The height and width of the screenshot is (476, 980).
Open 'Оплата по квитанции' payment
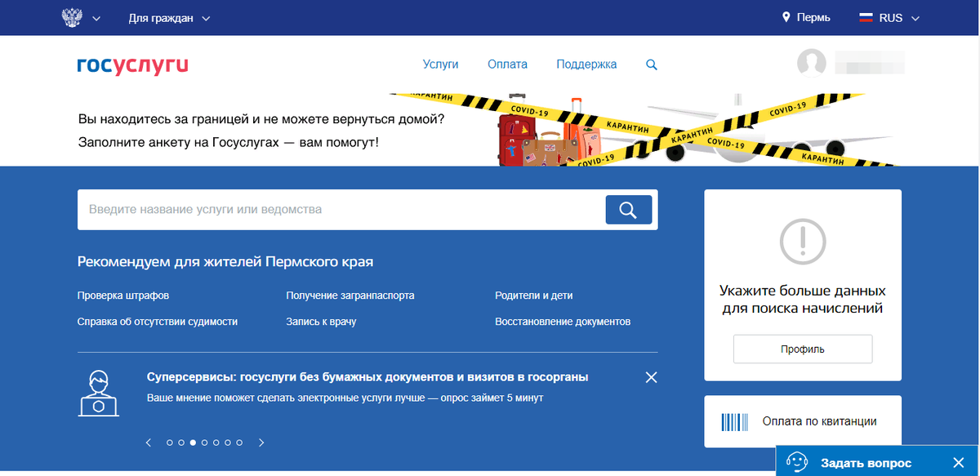[803, 421]
